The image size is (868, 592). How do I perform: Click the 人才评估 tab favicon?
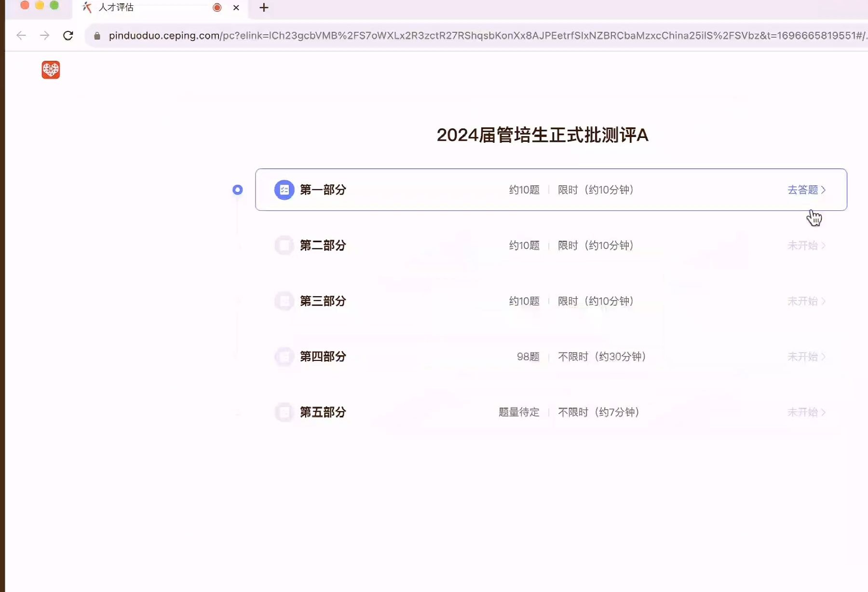coord(87,7)
